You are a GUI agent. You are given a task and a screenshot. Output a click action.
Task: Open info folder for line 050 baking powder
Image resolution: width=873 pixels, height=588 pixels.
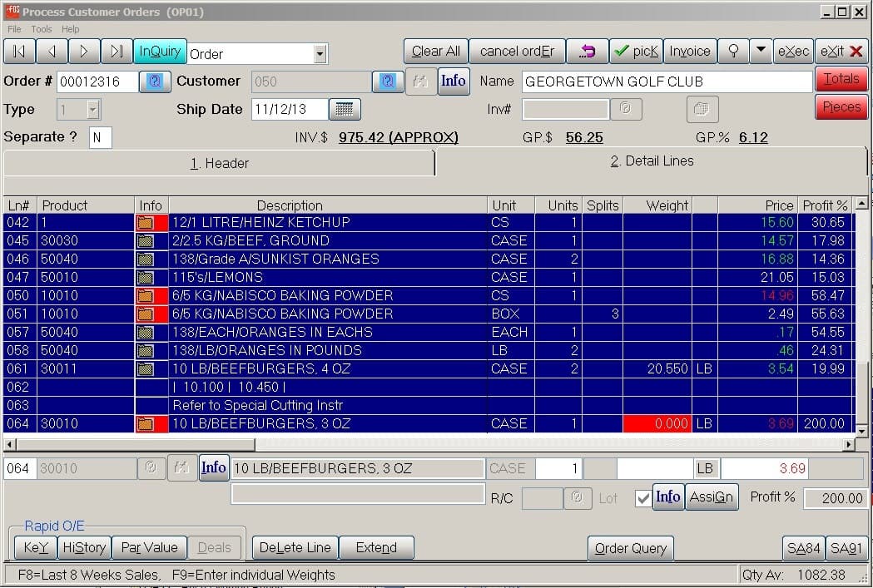(x=146, y=296)
